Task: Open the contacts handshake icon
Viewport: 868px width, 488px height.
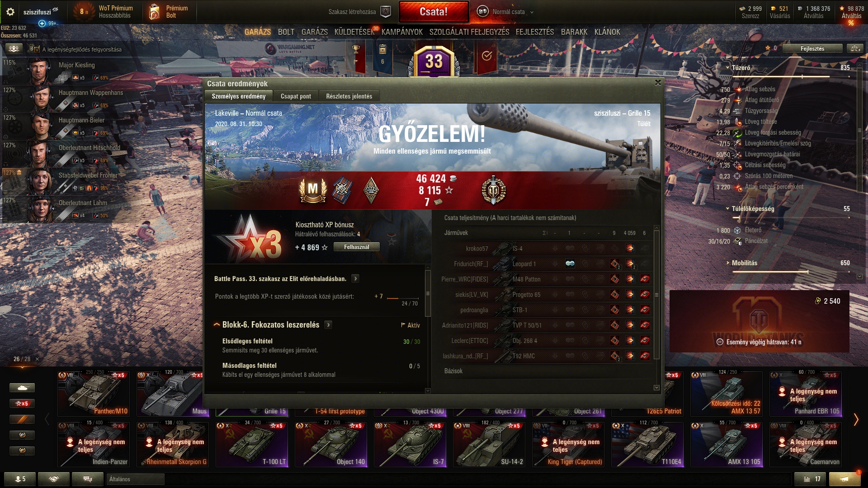Action: tap(54, 479)
